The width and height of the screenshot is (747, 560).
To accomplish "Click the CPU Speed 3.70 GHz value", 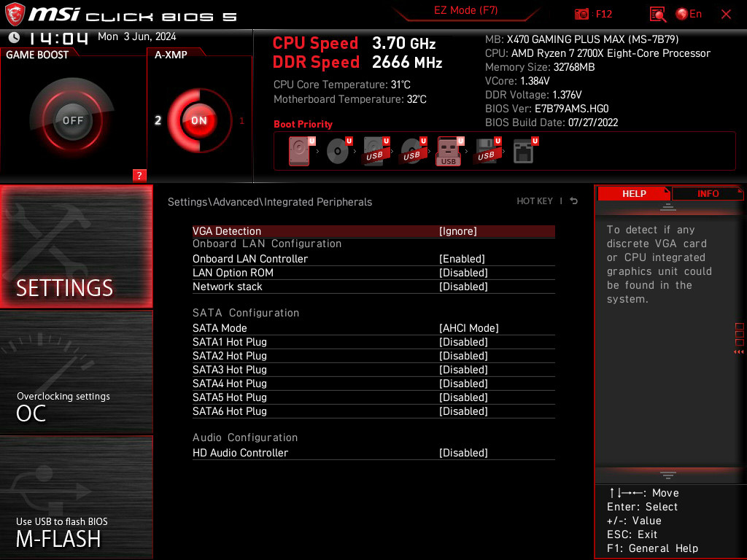I will click(x=404, y=43).
